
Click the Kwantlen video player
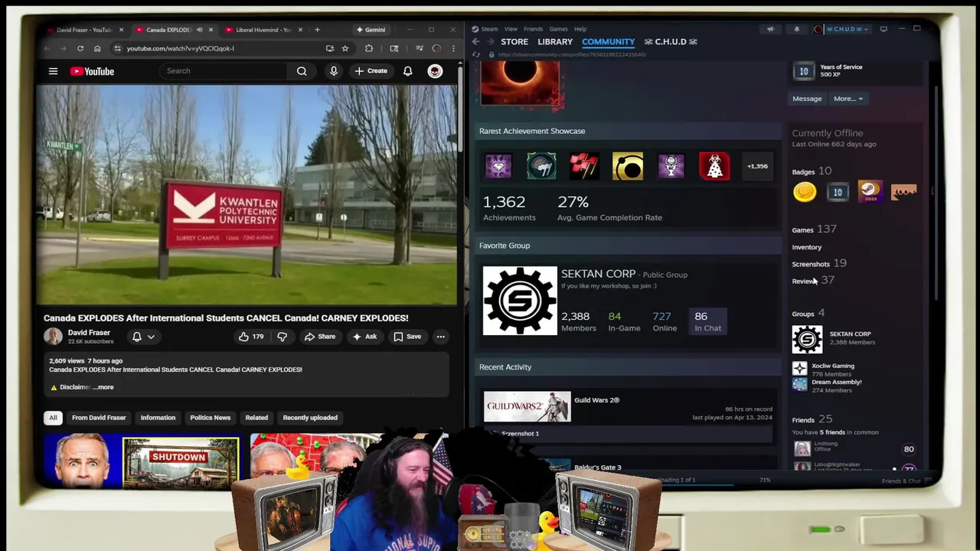(x=247, y=194)
